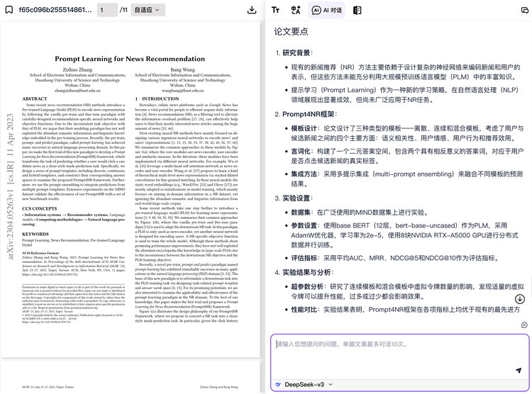
Task: Click the bookmark icon beside the filename
Action: pos(9,10)
